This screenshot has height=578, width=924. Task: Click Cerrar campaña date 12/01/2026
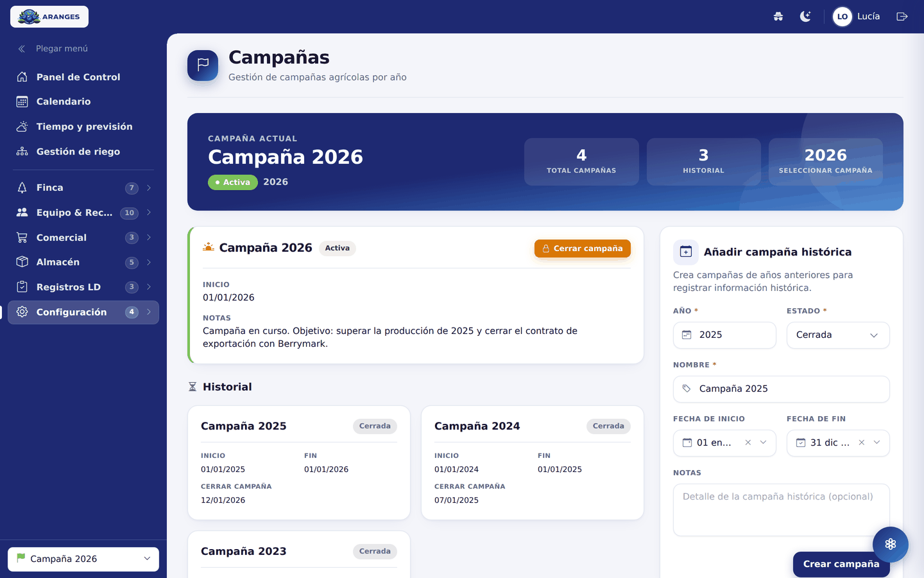pos(223,500)
